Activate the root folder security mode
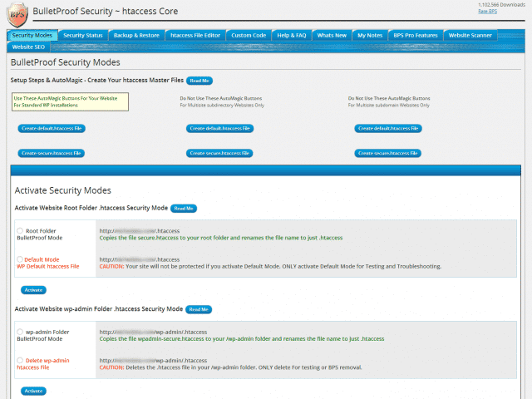Viewport: 532px width, 399px height. click(33, 290)
